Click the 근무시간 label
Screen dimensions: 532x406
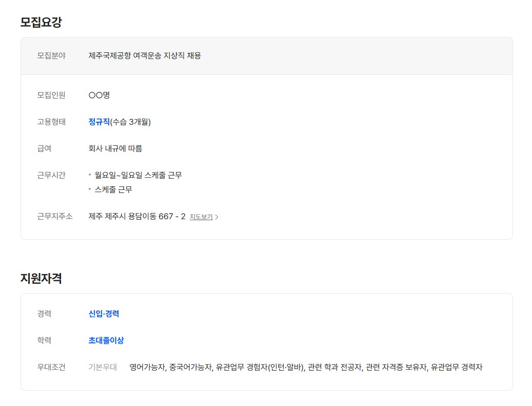coord(51,175)
